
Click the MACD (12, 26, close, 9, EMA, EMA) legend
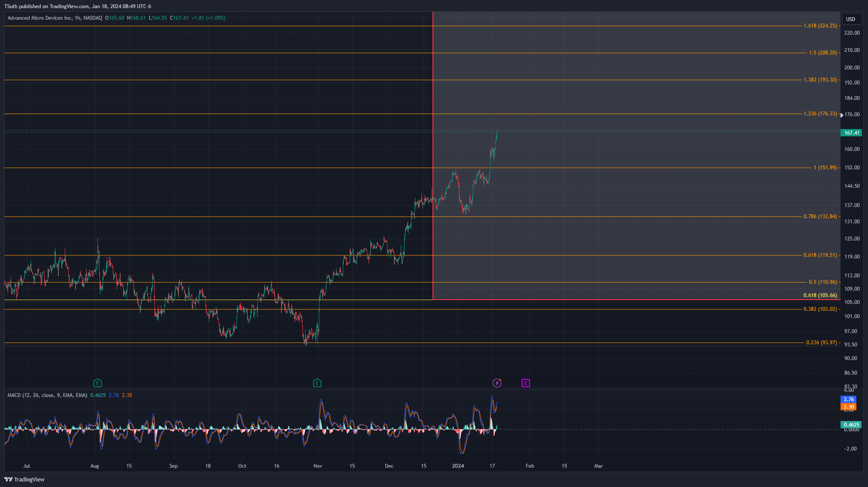click(x=47, y=395)
